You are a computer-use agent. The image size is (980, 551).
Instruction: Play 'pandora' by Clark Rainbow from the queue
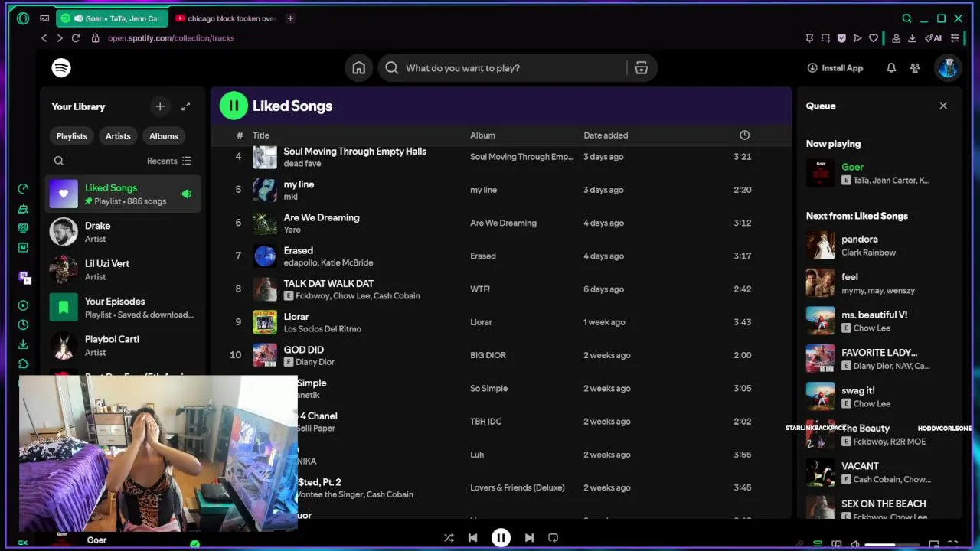click(x=878, y=246)
